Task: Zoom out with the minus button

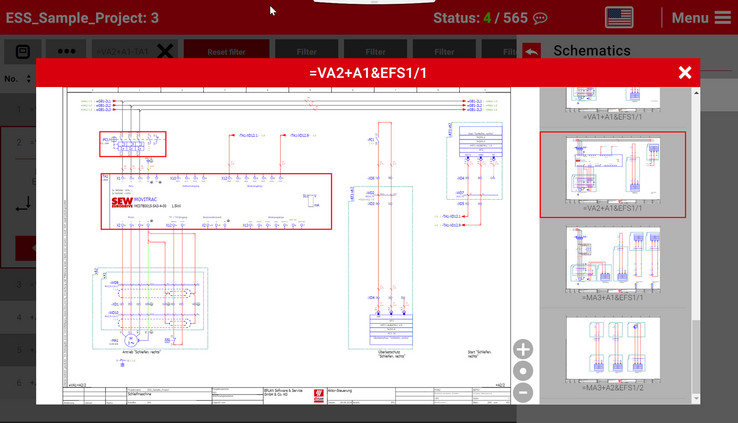Action: [x=523, y=393]
